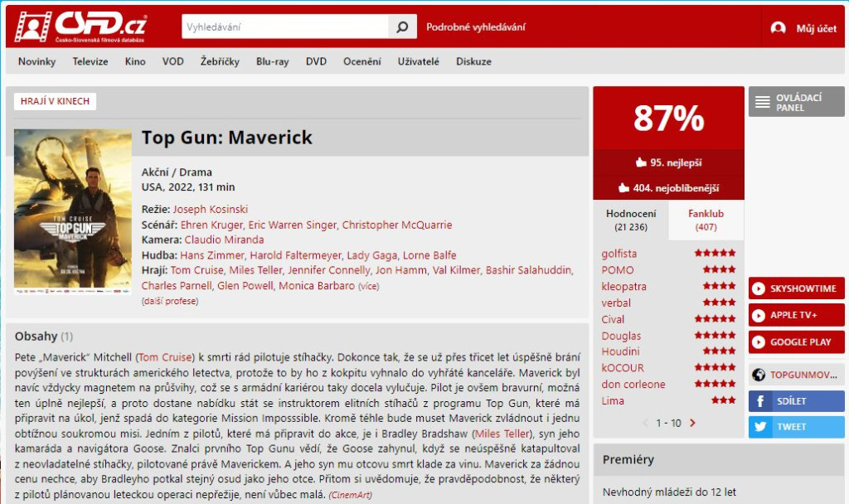
Task: Select the Hodnocení tab
Action: [x=631, y=220]
